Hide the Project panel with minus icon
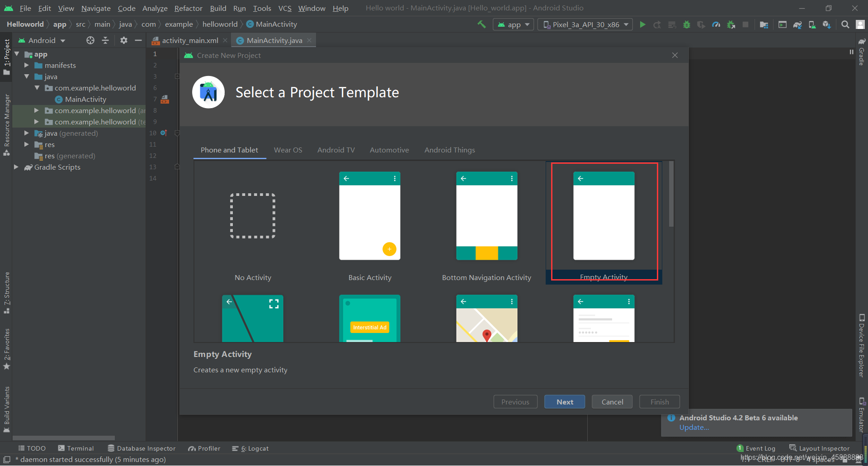 coord(138,40)
